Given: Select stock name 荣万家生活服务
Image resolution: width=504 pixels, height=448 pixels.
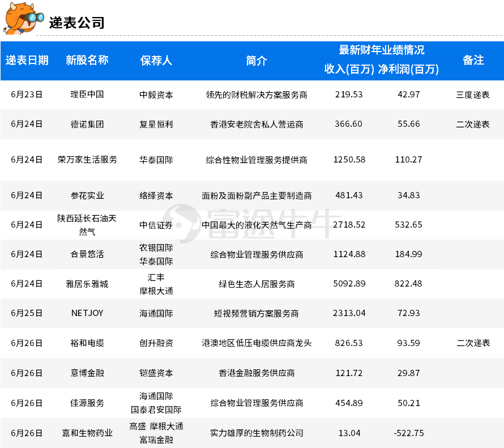Looking at the screenshot, I should point(87,160).
